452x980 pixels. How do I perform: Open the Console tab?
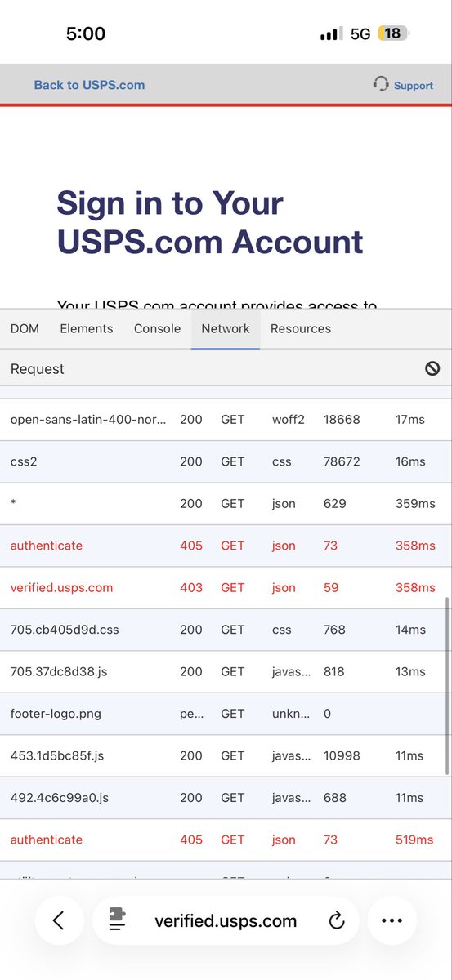pos(157,328)
